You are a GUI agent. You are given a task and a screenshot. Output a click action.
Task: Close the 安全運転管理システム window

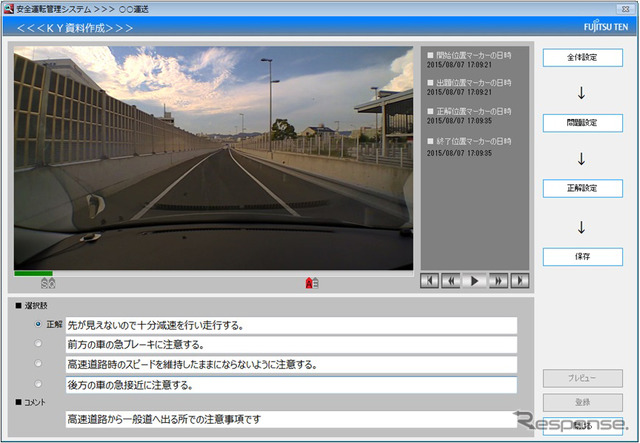tap(625, 9)
